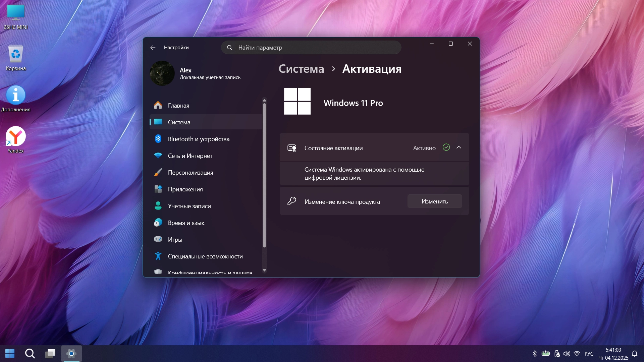Open Bluetooth и устройства section
644x362 pixels.
199,139
